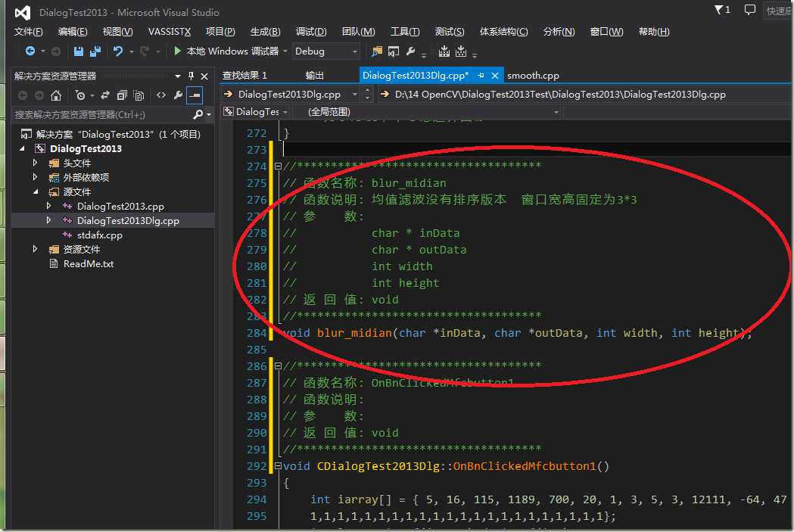Click the View Code angle-brackets icon
Viewport: 794px width, 532px height.
161,95
